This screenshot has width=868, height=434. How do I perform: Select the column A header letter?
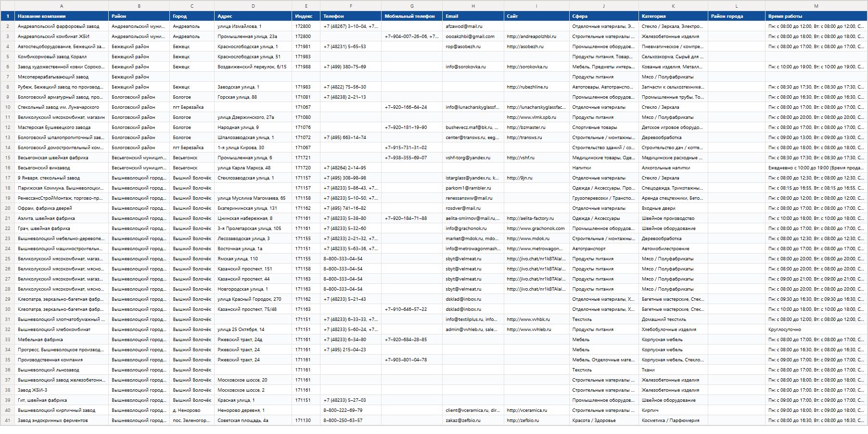pyautogui.click(x=62, y=6)
